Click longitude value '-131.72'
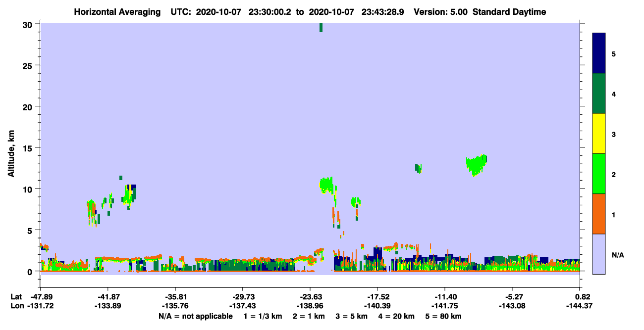The height and width of the screenshot is (330, 644). (40, 306)
